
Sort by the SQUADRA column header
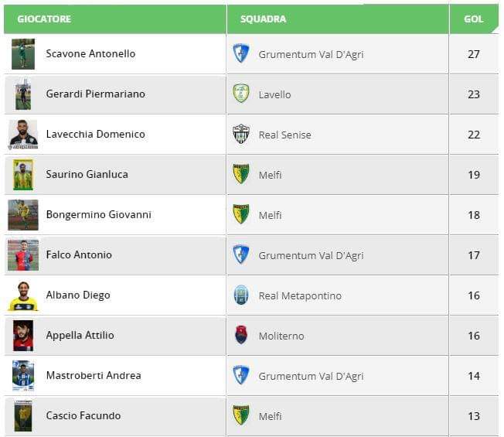263,19
